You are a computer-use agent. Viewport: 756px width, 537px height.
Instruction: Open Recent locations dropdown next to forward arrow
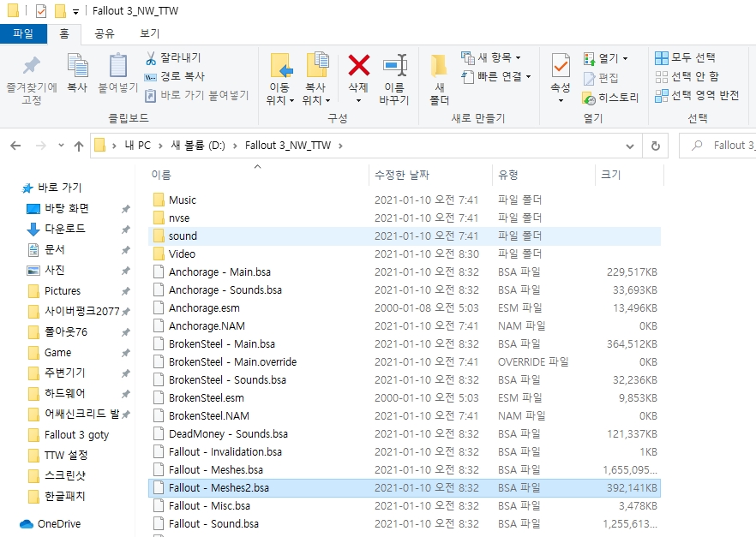coord(61,146)
